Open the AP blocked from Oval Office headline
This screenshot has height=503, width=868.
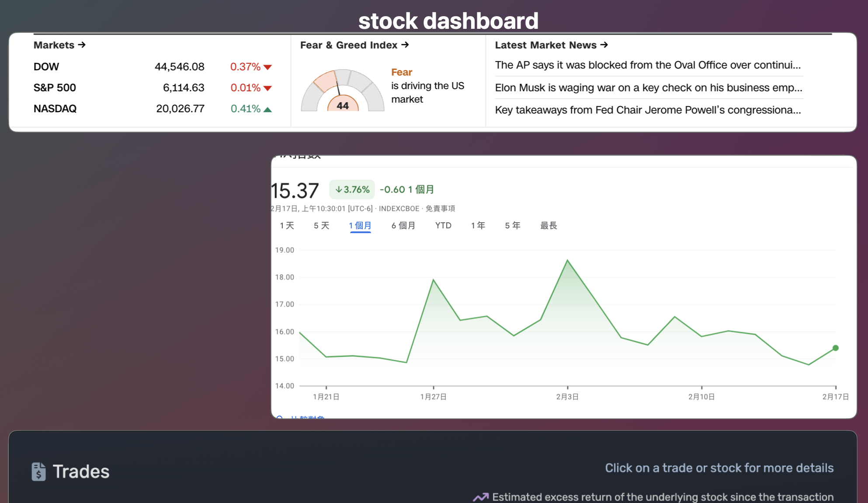click(648, 65)
